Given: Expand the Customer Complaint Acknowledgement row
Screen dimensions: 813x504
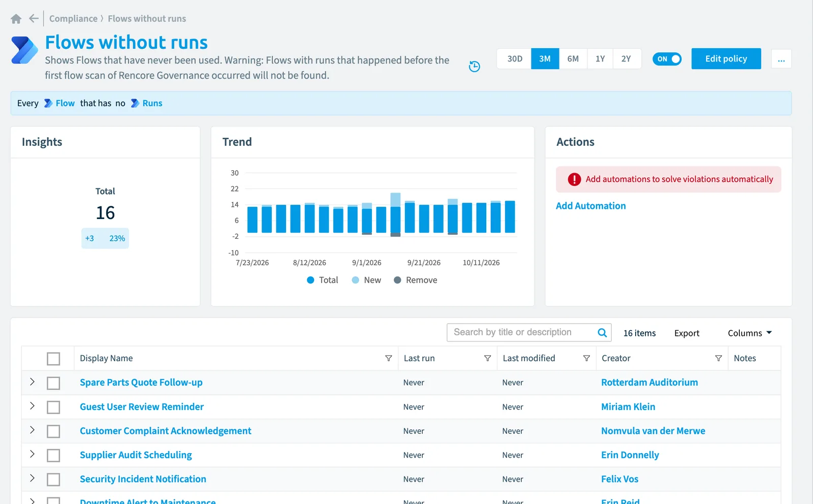Looking at the screenshot, I should pyautogui.click(x=32, y=430).
